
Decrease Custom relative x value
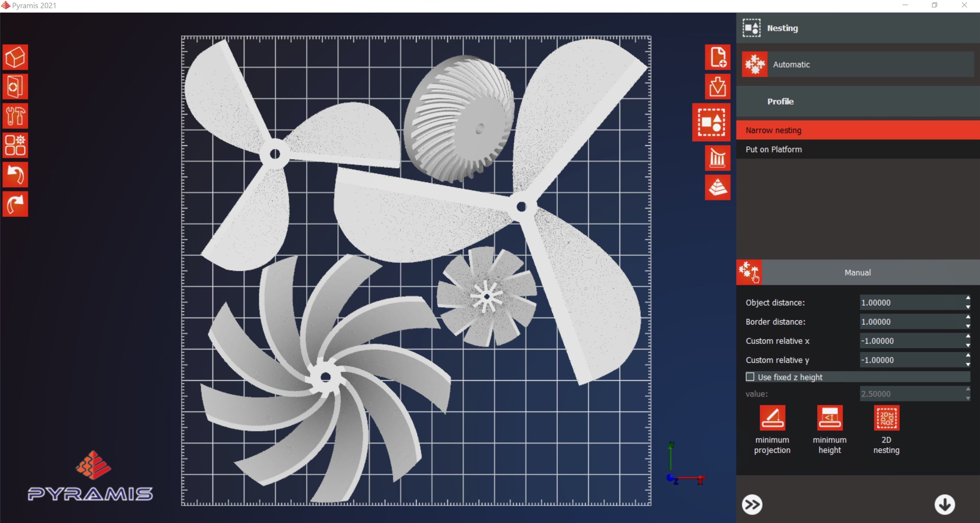pos(968,345)
